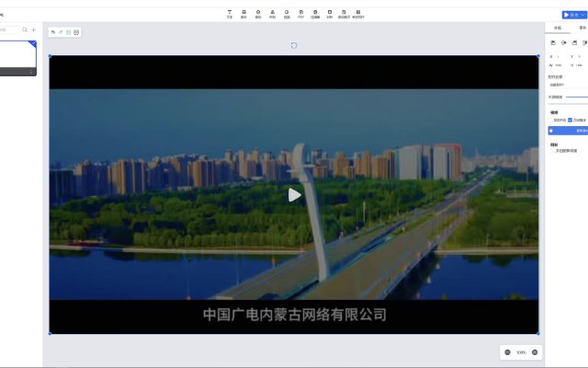This screenshot has width=588, height=368.
Task: Click the wide blue button in the video section
Action: pos(568,131)
